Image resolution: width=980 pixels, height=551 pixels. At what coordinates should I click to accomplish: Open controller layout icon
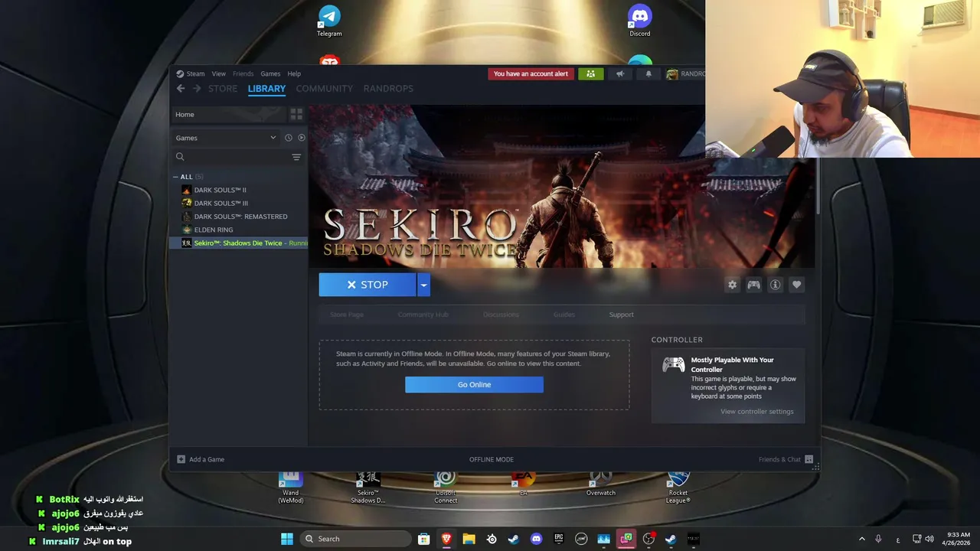point(754,285)
